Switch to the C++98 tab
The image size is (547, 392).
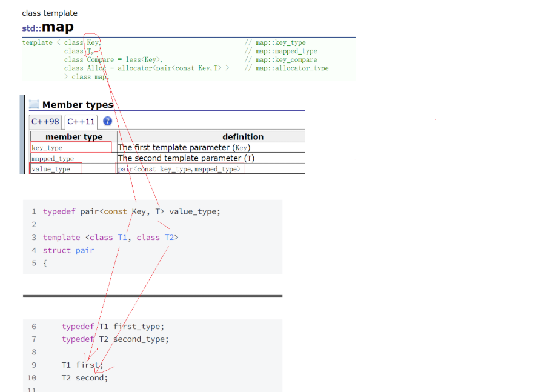[x=45, y=122]
